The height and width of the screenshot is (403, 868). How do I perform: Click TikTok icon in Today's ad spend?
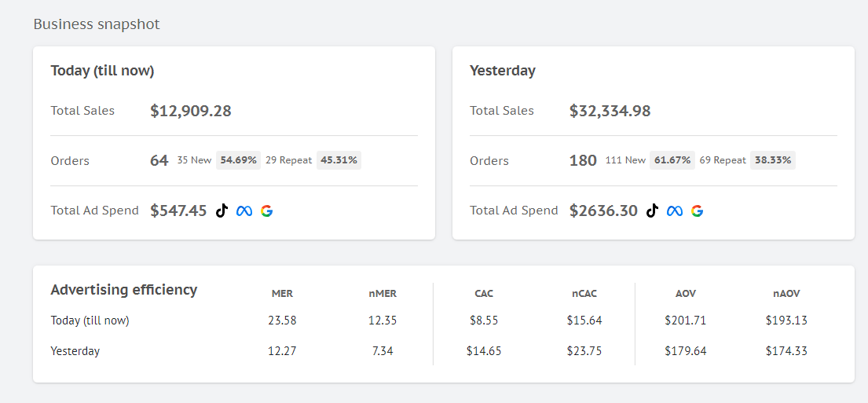[222, 211]
